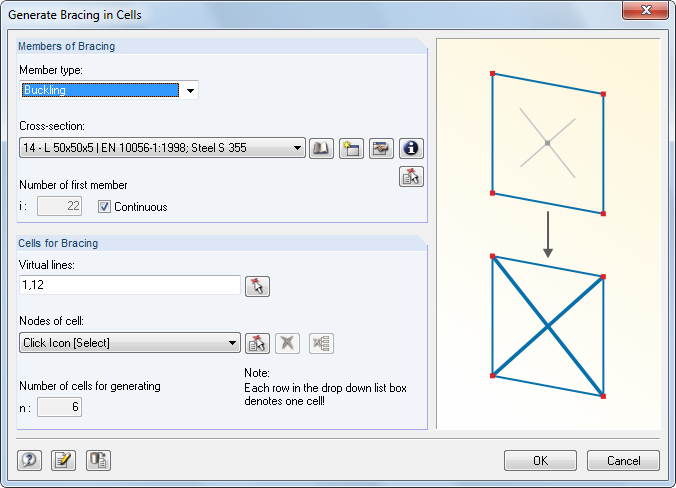The width and height of the screenshot is (676, 488).
Task: Delete the current cell with the X icon
Action: click(x=288, y=344)
